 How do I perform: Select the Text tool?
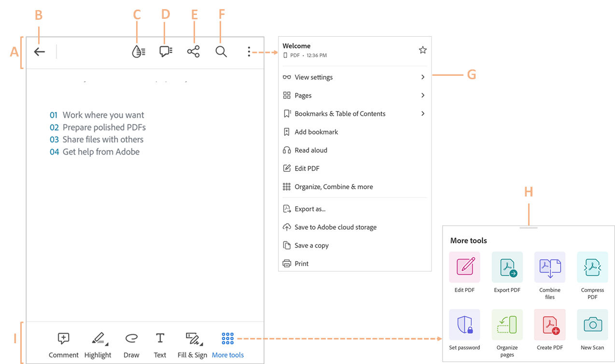click(x=160, y=344)
